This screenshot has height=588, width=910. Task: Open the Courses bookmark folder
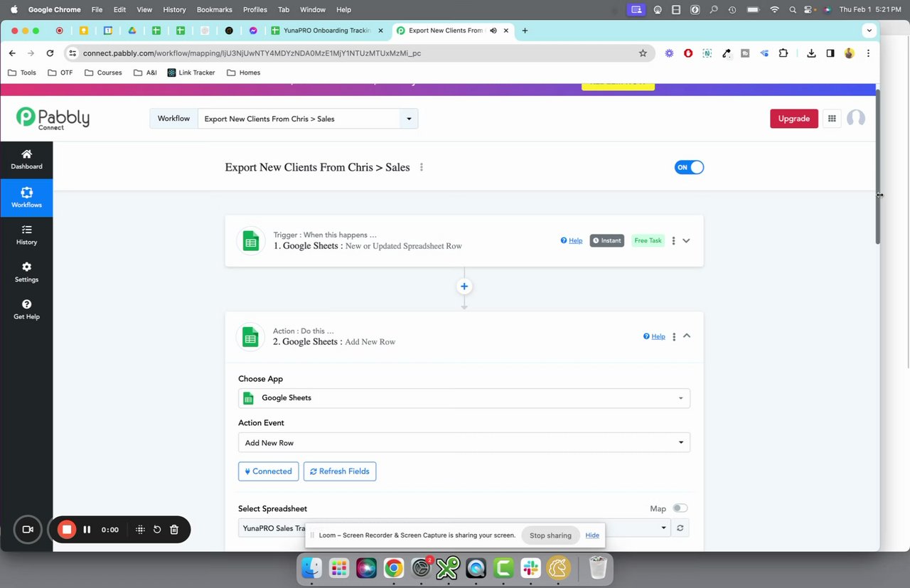pyautogui.click(x=103, y=73)
